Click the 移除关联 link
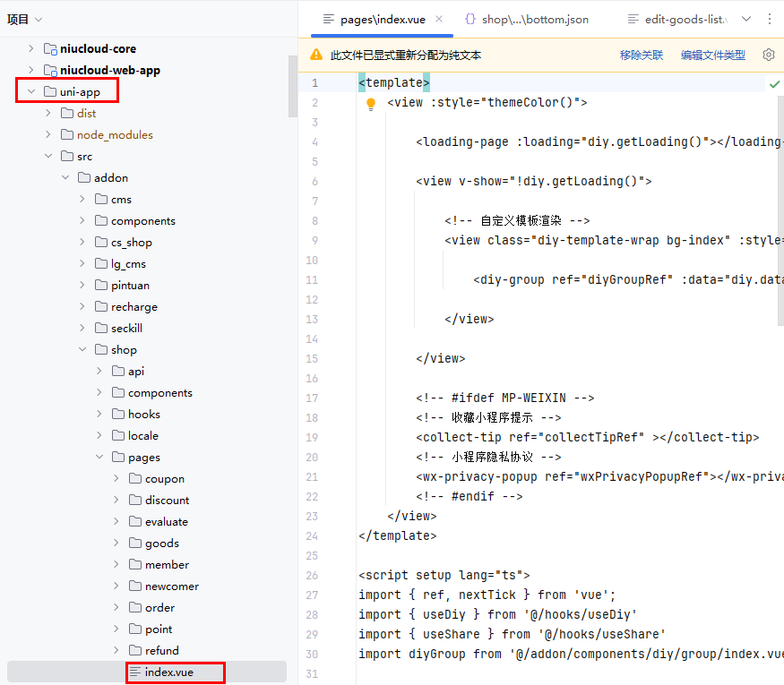Screen dimensions: 784x685 click(x=642, y=55)
